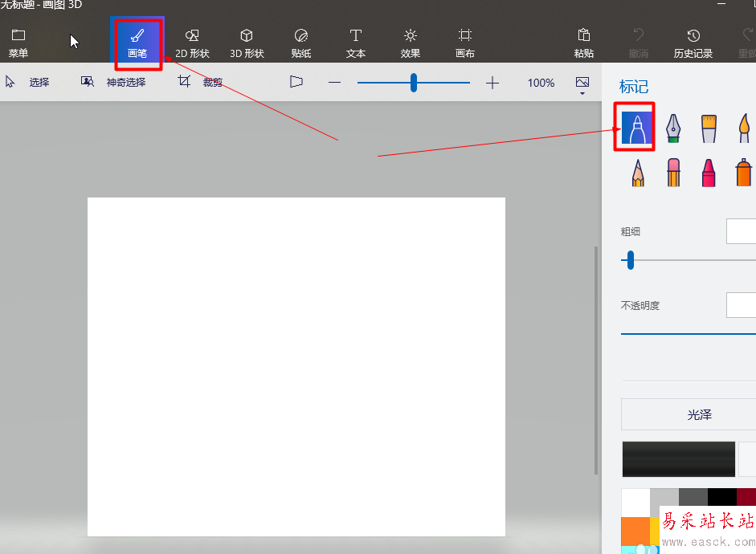Click the 裁剪 crop tool

200,83
